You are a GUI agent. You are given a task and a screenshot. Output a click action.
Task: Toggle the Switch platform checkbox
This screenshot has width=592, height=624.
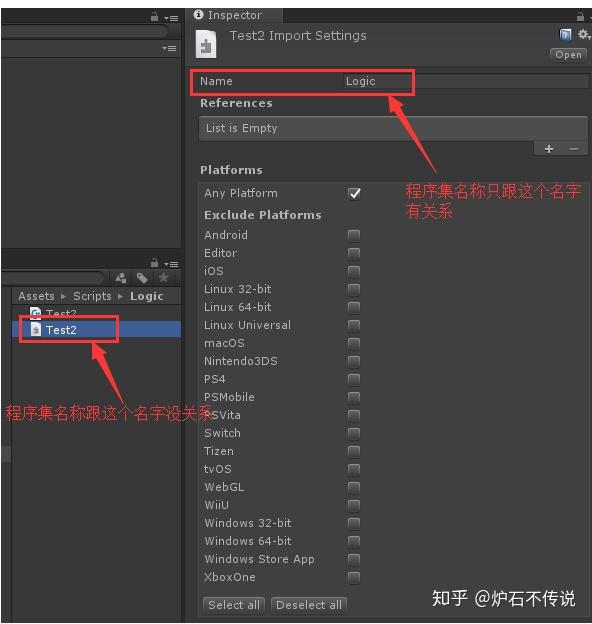pyautogui.click(x=354, y=433)
